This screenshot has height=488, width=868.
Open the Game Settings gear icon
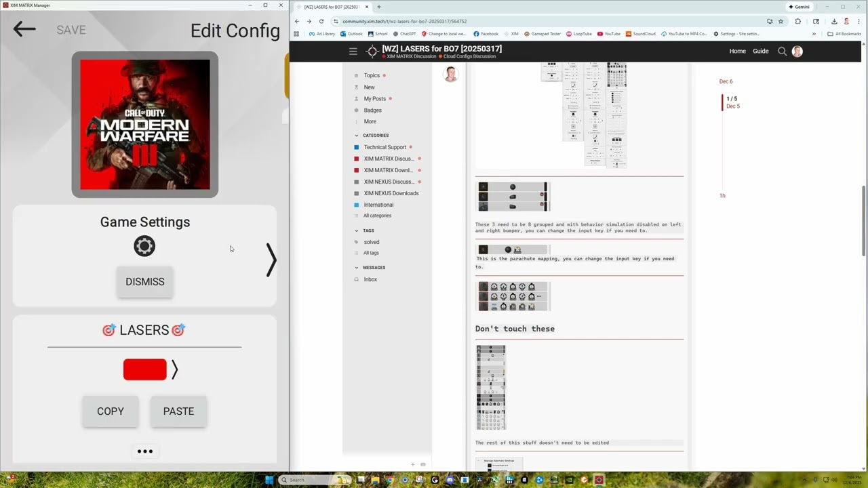click(x=144, y=246)
